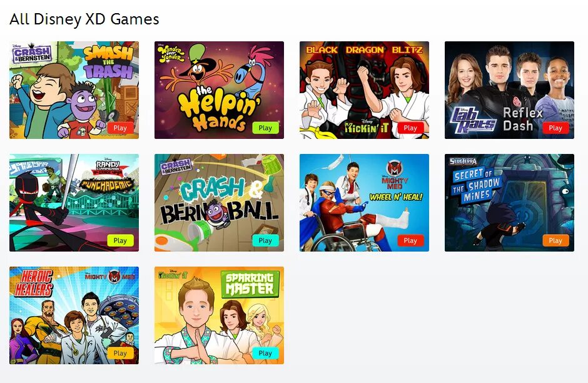Image resolution: width=588 pixels, height=383 pixels.
Task: Click Play on Smash the Trash game
Action: [x=120, y=128]
